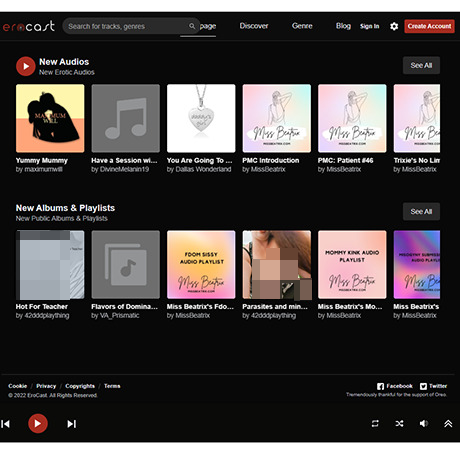460x460 pixels.
Task: See All for New Audios
Action: point(421,65)
